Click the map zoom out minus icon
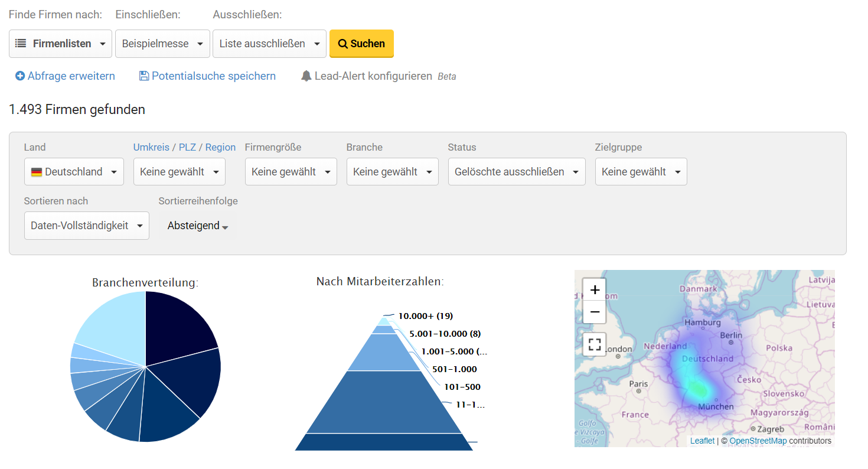 [x=595, y=312]
